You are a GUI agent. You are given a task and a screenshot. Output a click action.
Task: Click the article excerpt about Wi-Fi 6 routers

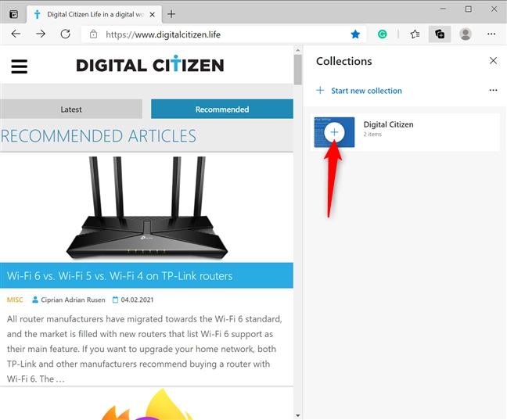145,349
